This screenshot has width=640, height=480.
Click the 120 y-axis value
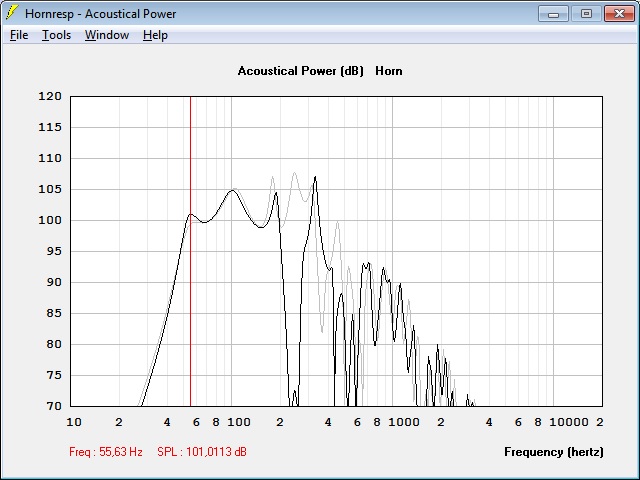pyautogui.click(x=50, y=96)
